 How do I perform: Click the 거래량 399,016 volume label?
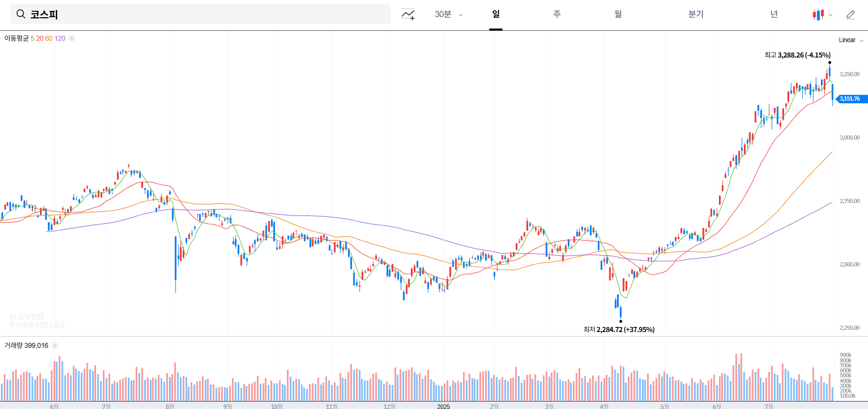pyautogui.click(x=26, y=346)
